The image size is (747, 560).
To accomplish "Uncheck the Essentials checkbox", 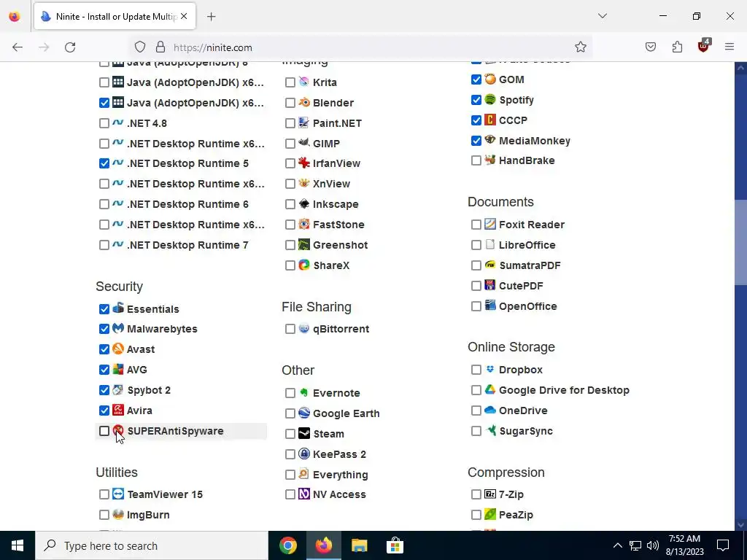I will (104, 309).
